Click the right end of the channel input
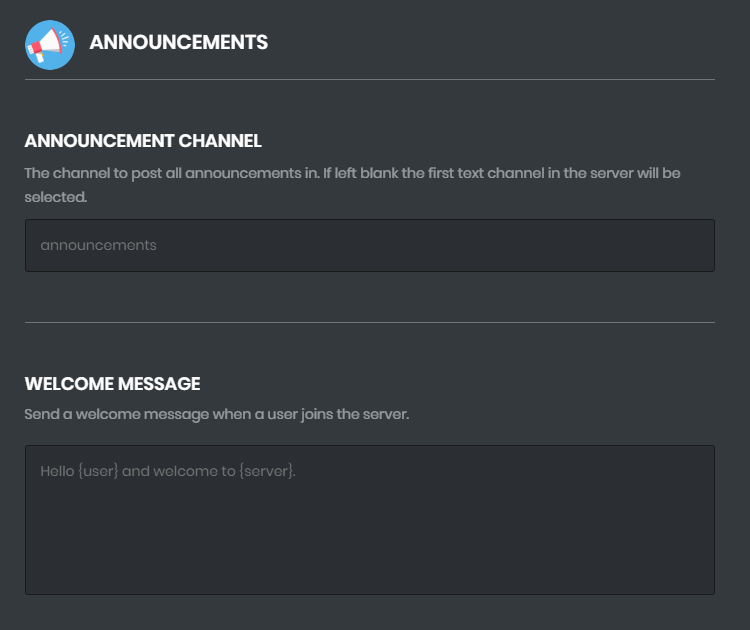750x630 pixels. pos(690,245)
